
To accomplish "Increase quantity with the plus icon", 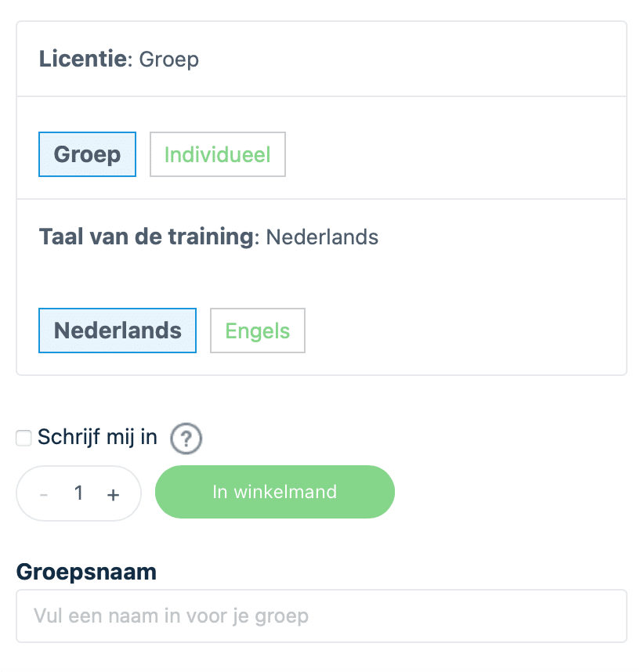I will [x=113, y=494].
